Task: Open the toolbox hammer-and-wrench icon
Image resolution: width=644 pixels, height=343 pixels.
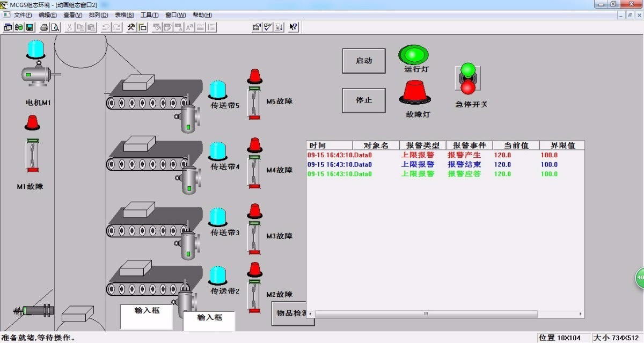Action: tap(131, 27)
